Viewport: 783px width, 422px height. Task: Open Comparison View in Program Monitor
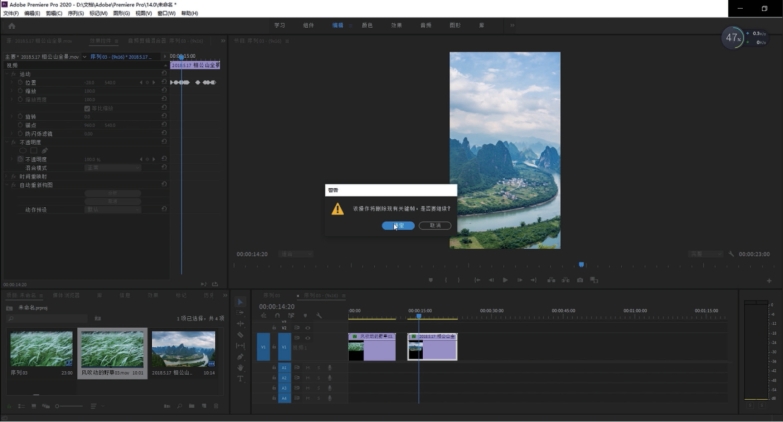[x=594, y=280]
